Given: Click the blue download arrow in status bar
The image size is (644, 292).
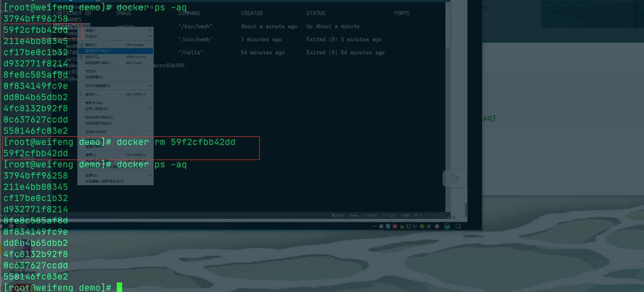Looking at the screenshot, I should (421, 215).
